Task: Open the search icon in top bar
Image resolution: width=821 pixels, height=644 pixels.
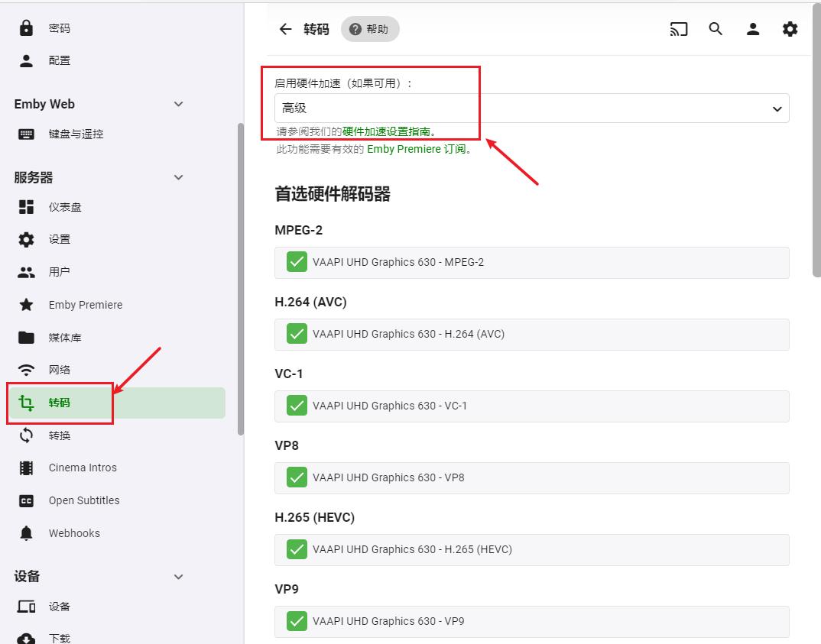Action: point(716,28)
